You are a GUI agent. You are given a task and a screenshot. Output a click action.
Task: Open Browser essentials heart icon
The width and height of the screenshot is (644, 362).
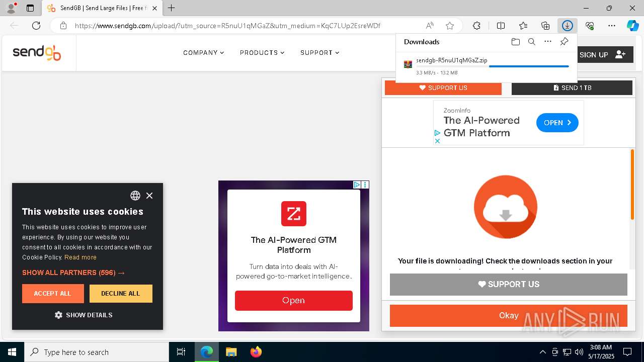590,26
